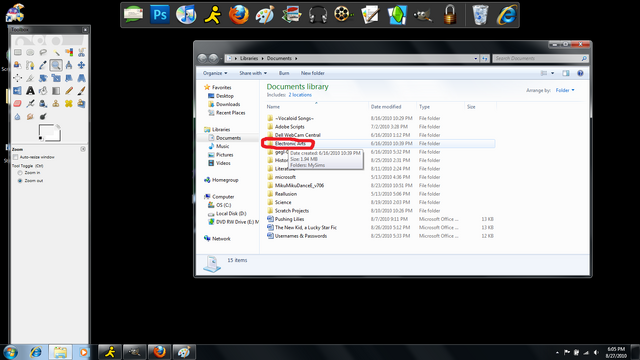Select the Zoom magnifier tool
Viewport: 640px width, 360px height.
(56, 65)
